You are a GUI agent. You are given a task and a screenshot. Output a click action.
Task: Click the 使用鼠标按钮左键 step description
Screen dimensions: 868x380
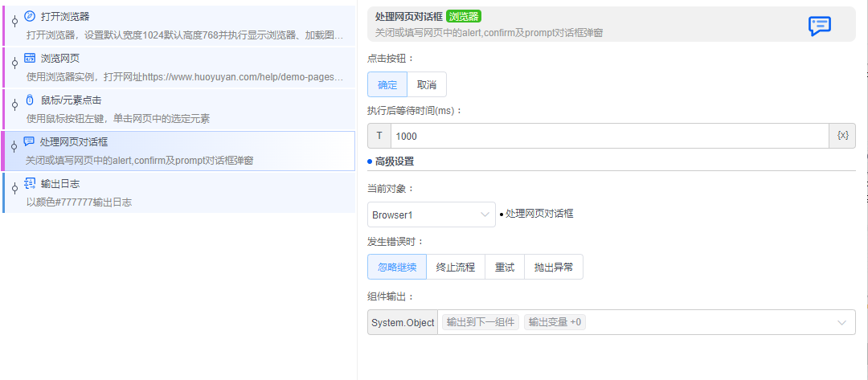pos(118,118)
